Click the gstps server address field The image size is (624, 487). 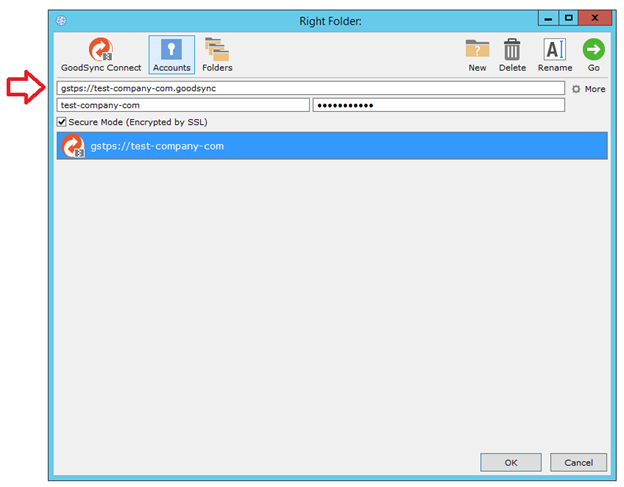(310, 88)
